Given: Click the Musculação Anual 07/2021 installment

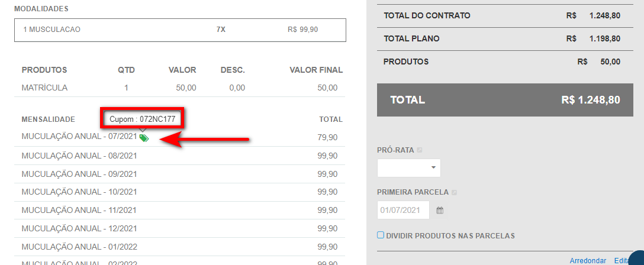Looking at the screenshot, I should pos(79,137).
